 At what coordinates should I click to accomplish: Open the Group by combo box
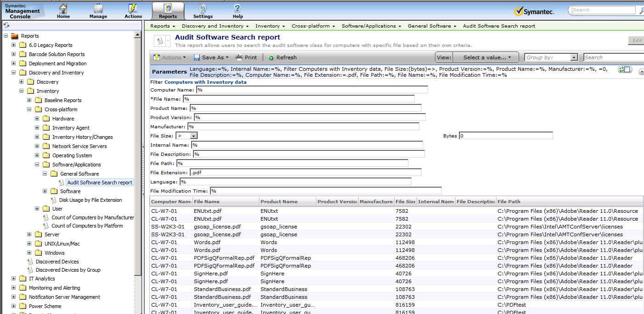pyautogui.click(x=574, y=57)
